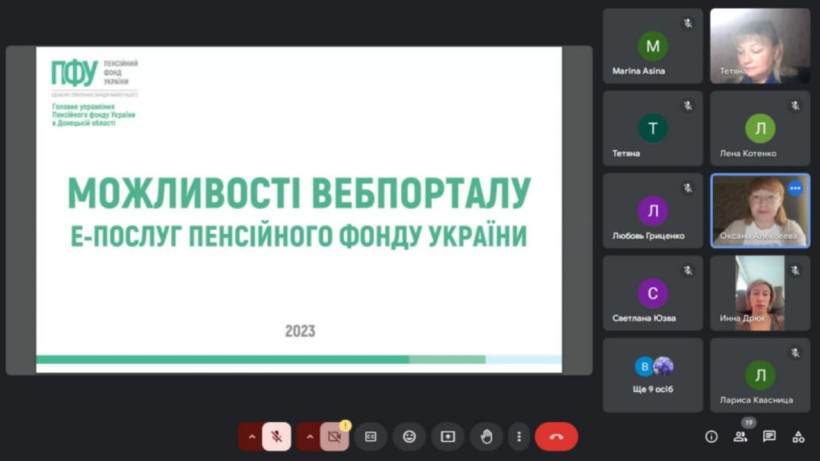Screen dimensions: 820x461
Task: Unmute the microphone button
Action: (x=277, y=436)
